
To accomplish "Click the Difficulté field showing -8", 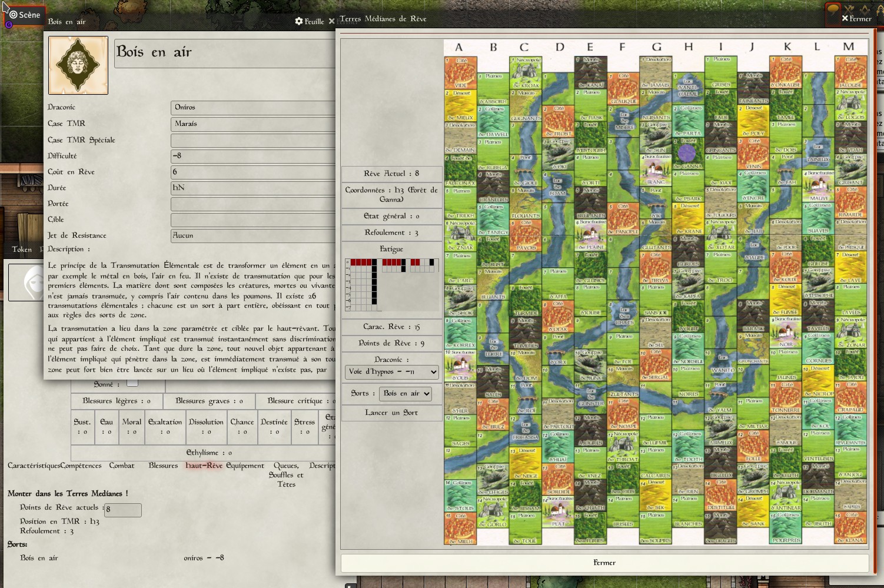I will coord(253,156).
